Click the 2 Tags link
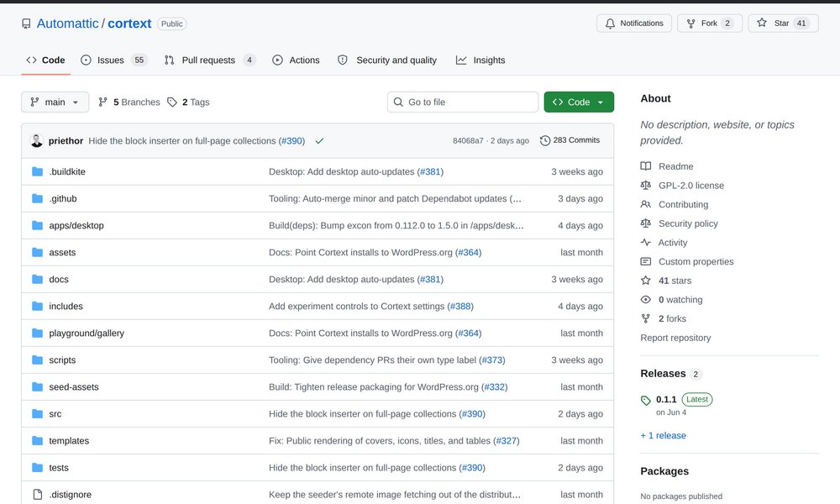The height and width of the screenshot is (504, 840). [x=188, y=102]
